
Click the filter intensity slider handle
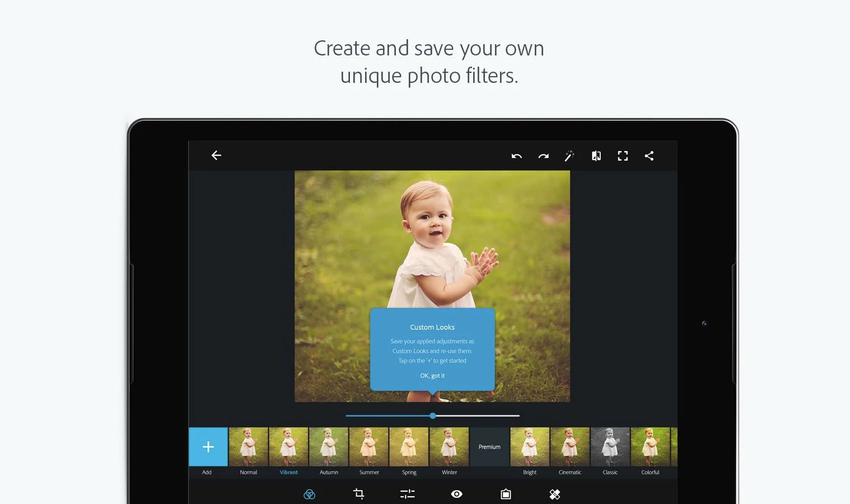[x=433, y=416]
